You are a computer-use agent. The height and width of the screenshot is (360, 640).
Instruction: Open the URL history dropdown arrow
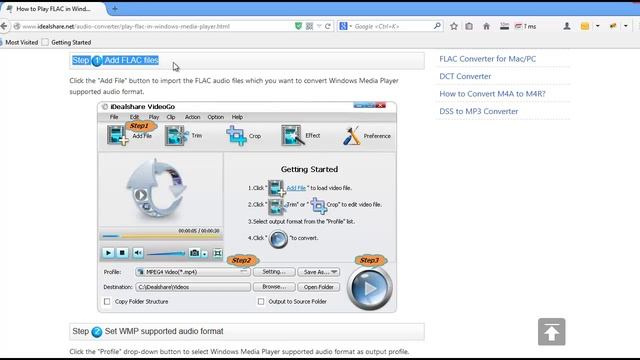319,26
